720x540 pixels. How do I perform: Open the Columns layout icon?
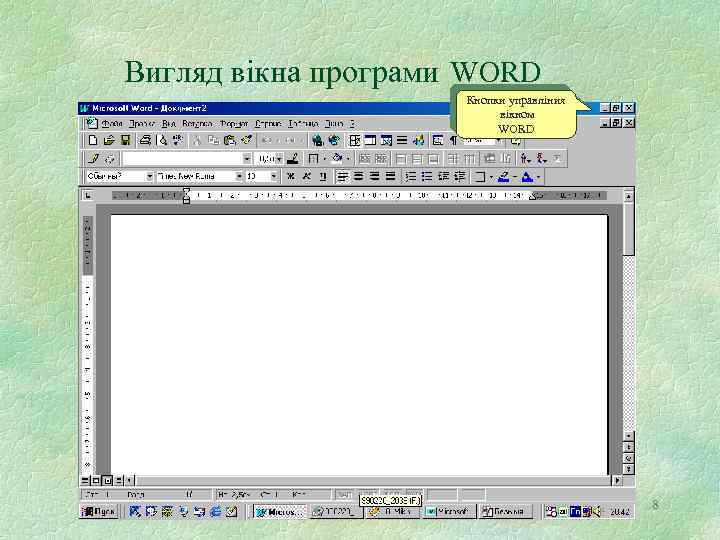(x=402, y=140)
